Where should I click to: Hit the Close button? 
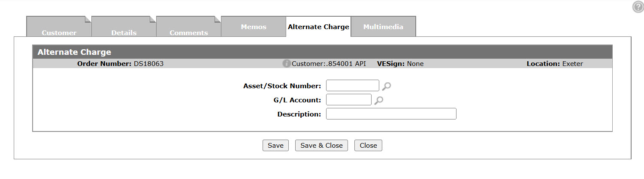coord(368,146)
